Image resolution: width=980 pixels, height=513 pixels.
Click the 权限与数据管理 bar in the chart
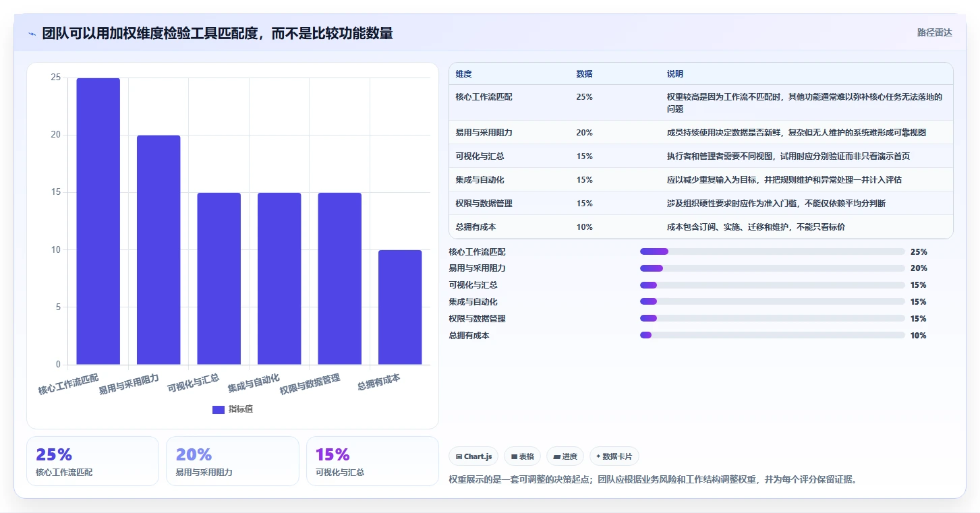pos(339,278)
